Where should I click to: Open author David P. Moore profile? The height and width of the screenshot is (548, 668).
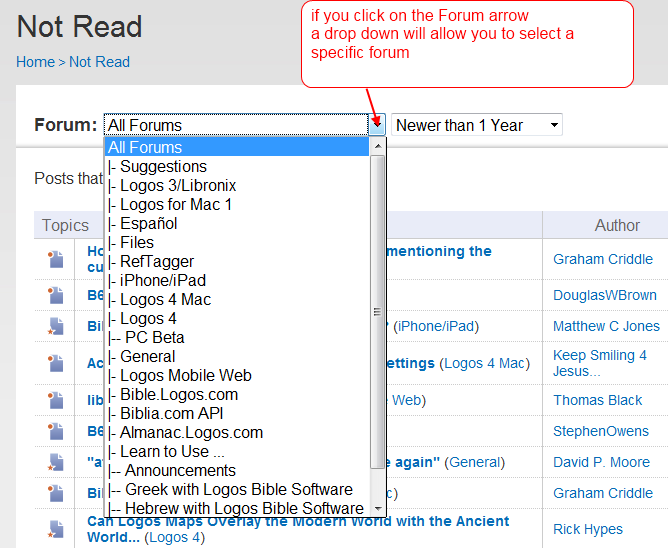601,462
